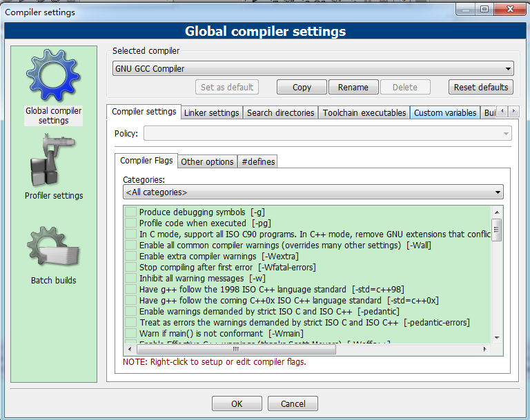The image size is (530, 420).
Task: Click the Global compiler settings sidebar label
Action: 53,116
